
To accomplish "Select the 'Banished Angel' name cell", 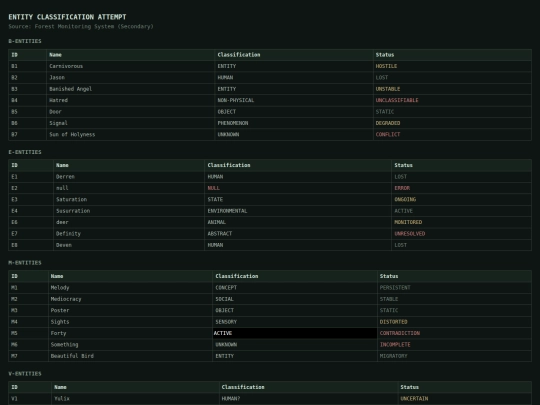I will pyautogui.click(x=131, y=89).
